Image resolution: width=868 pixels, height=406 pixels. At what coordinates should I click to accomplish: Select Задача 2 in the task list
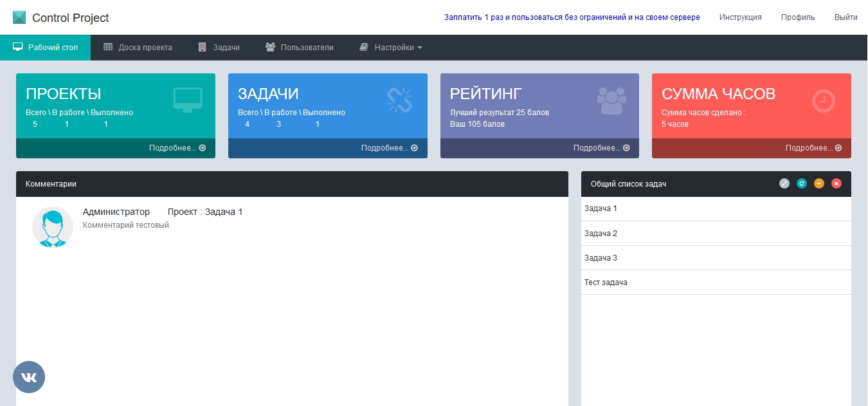(716, 234)
